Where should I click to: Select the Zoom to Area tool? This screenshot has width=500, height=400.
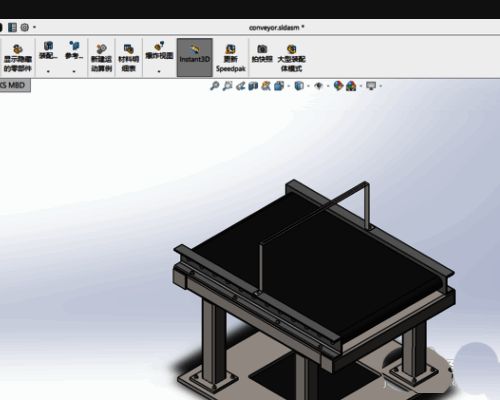(x=227, y=86)
